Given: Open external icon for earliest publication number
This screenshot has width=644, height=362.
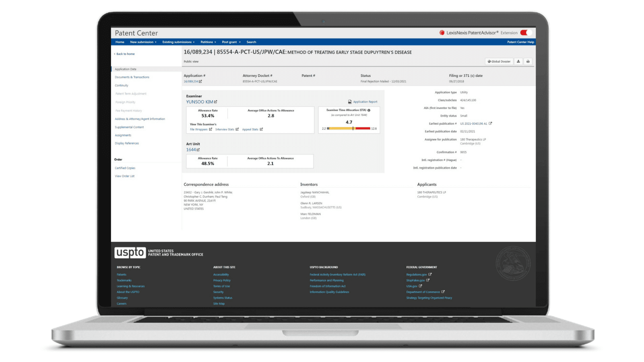Looking at the screenshot, I should tap(490, 123).
